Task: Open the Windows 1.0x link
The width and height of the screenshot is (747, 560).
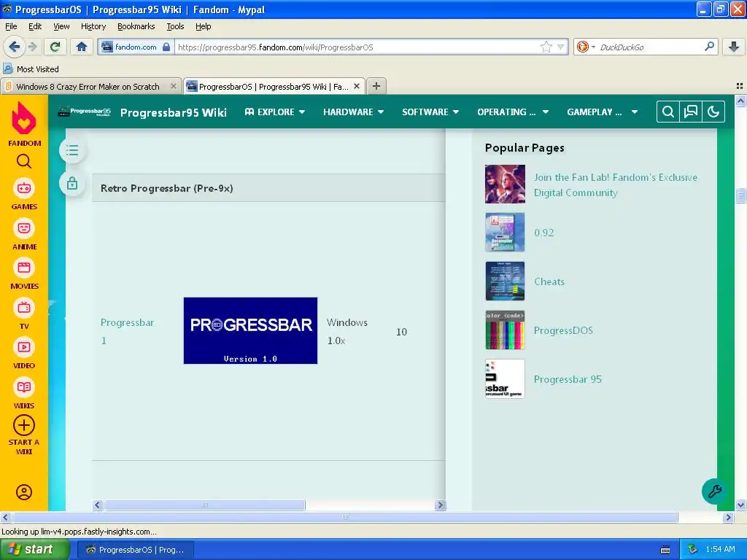Action: pyautogui.click(x=347, y=332)
